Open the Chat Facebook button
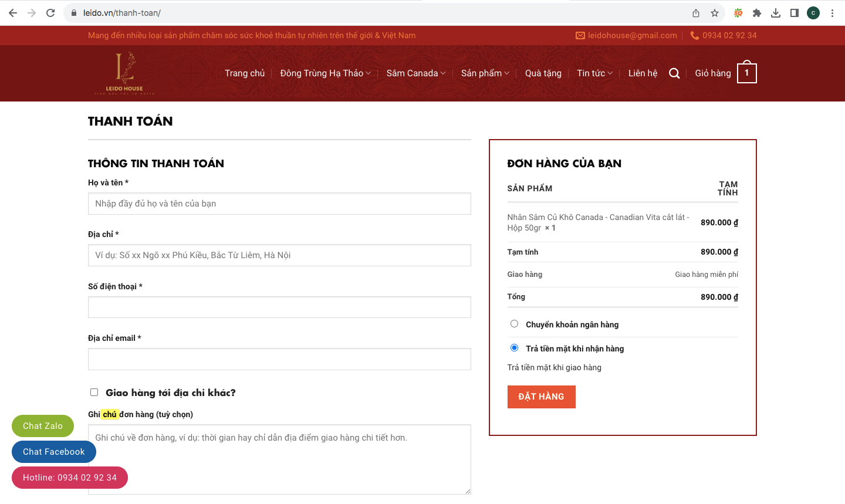 pos(54,452)
